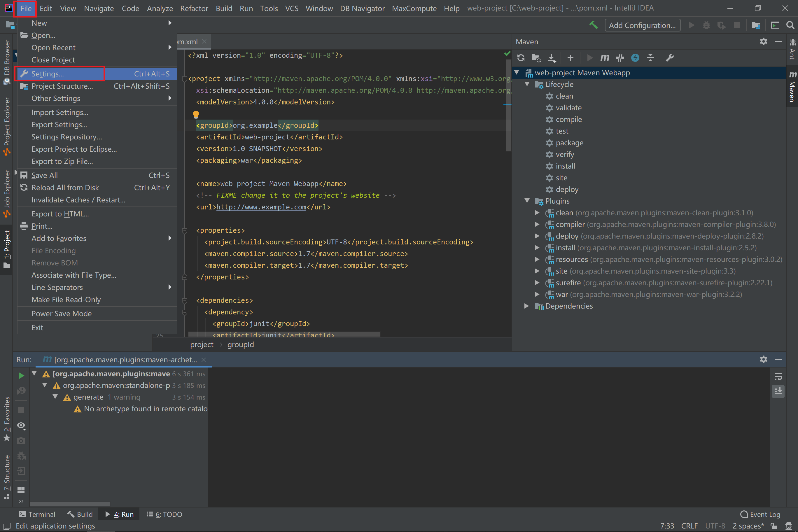This screenshot has width=798, height=532.
Task: Expand the Dependencies node in Maven
Action: point(527,306)
